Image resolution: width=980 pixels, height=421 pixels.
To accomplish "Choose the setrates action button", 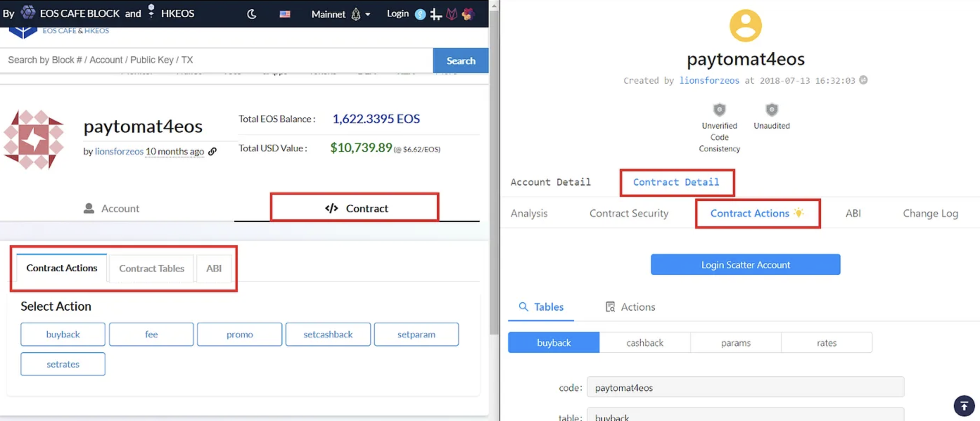I will click(x=63, y=364).
